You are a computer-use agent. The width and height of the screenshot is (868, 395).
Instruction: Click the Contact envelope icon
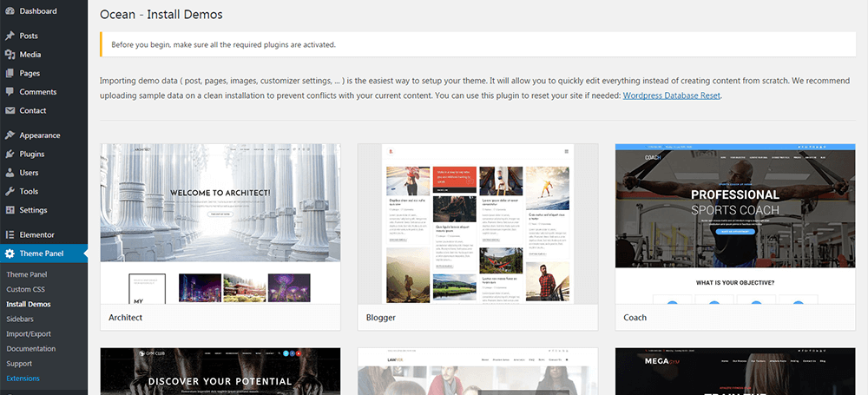[10, 110]
